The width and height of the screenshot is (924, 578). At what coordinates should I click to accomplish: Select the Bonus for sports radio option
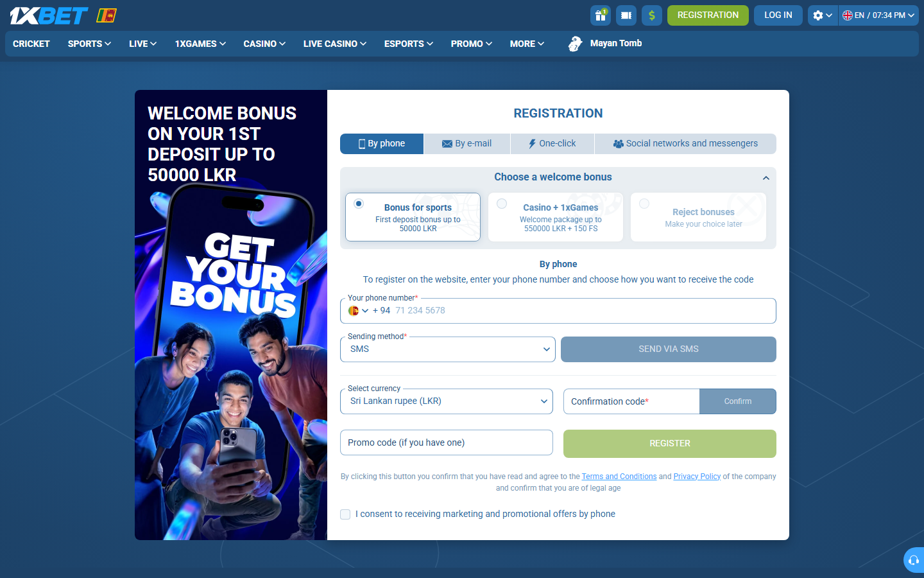(359, 204)
